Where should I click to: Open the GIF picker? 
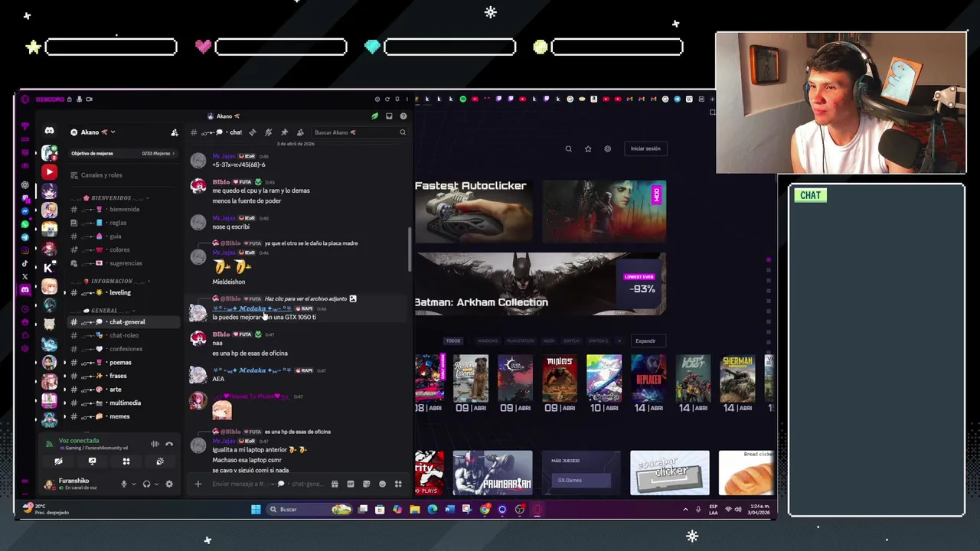(x=351, y=484)
